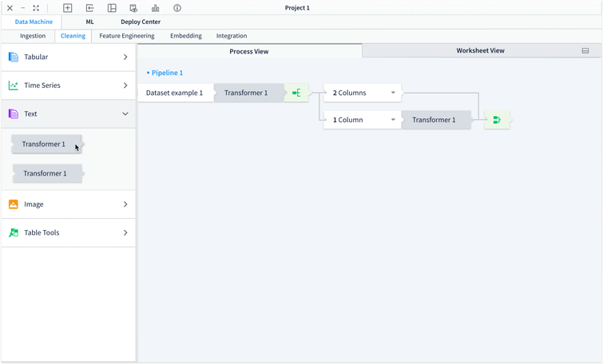Expand the Tabular section chevron

click(125, 57)
